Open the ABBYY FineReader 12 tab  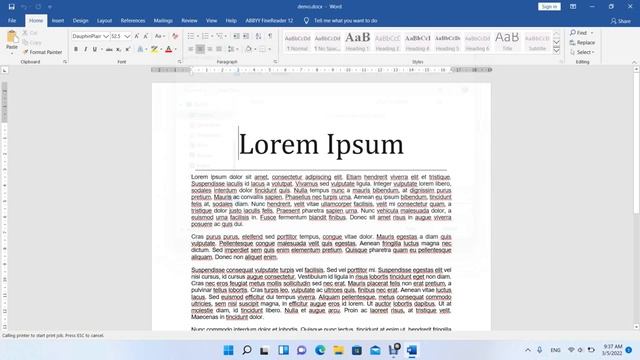269,20
